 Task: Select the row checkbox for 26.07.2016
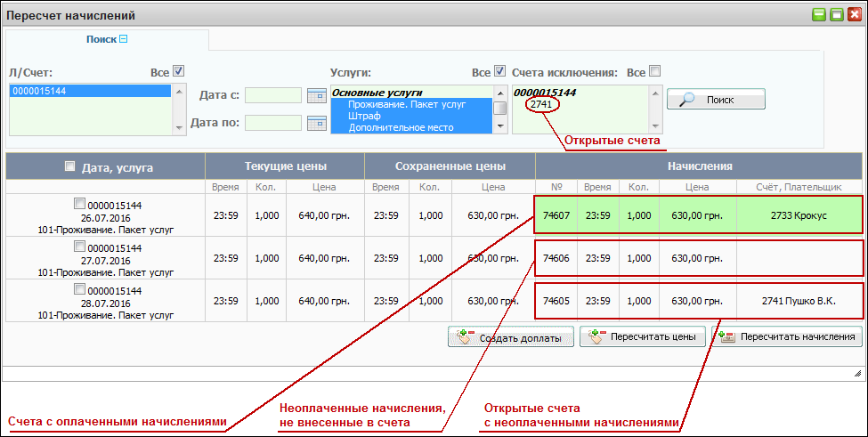point(79,205)
